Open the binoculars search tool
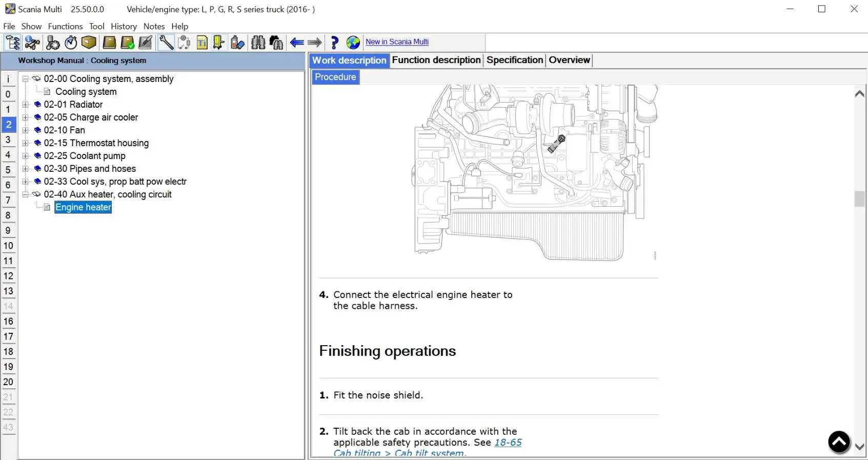 [258, 43]
